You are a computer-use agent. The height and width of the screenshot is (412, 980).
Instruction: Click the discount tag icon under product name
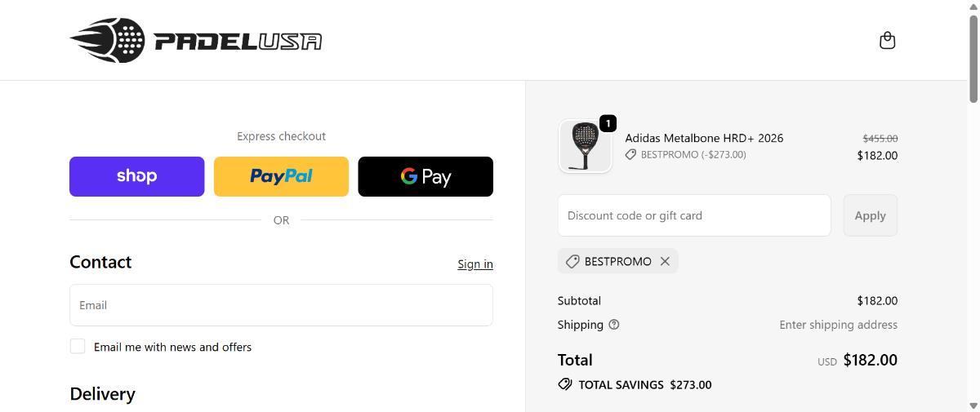[x=630, y=155]
